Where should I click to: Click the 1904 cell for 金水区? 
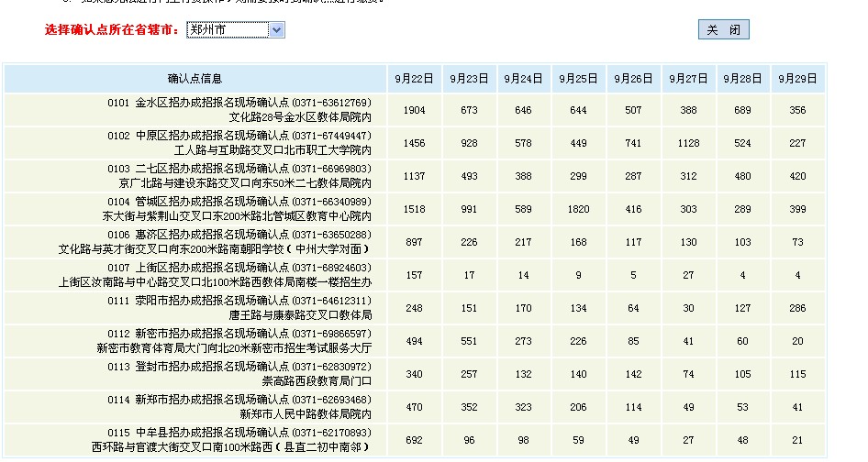tap(414, 111)
